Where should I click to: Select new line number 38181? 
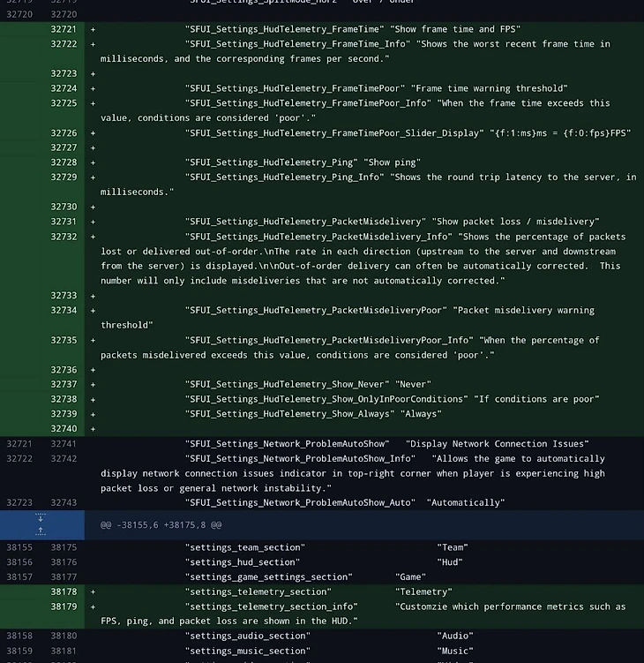tap(64, 652)
